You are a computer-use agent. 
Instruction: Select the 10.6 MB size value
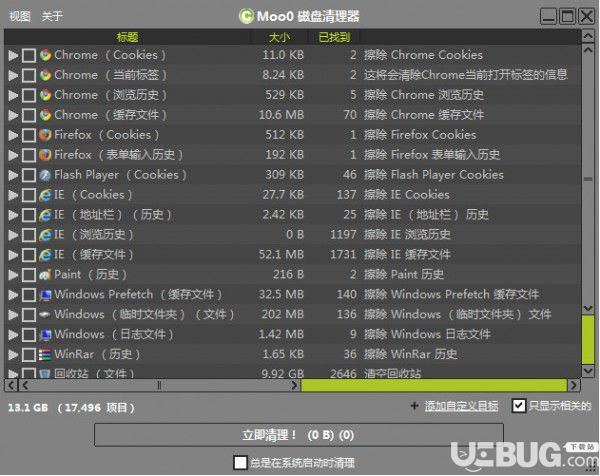coord(281,115)
